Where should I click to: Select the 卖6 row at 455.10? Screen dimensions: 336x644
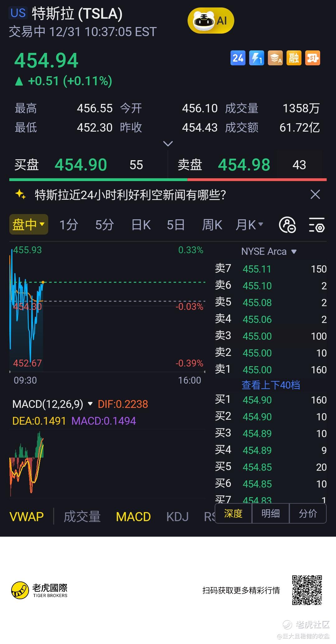(271, 286)
